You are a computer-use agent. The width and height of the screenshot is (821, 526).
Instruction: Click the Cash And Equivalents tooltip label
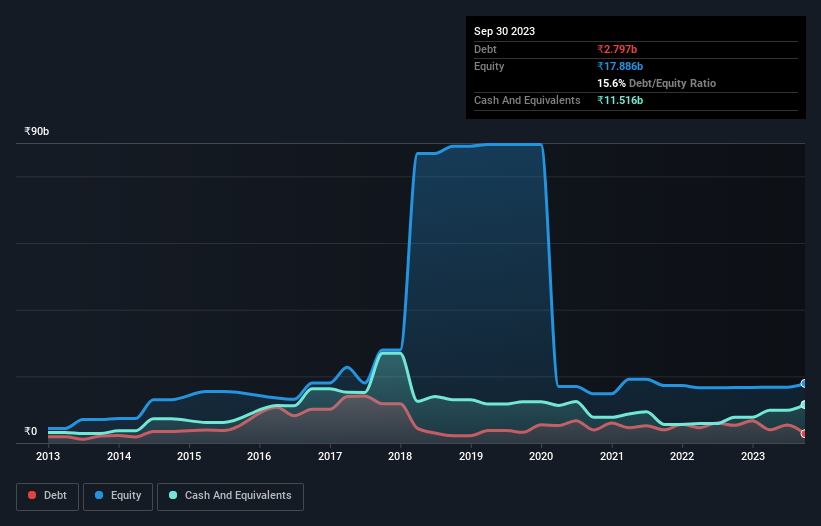coord(527,100)
